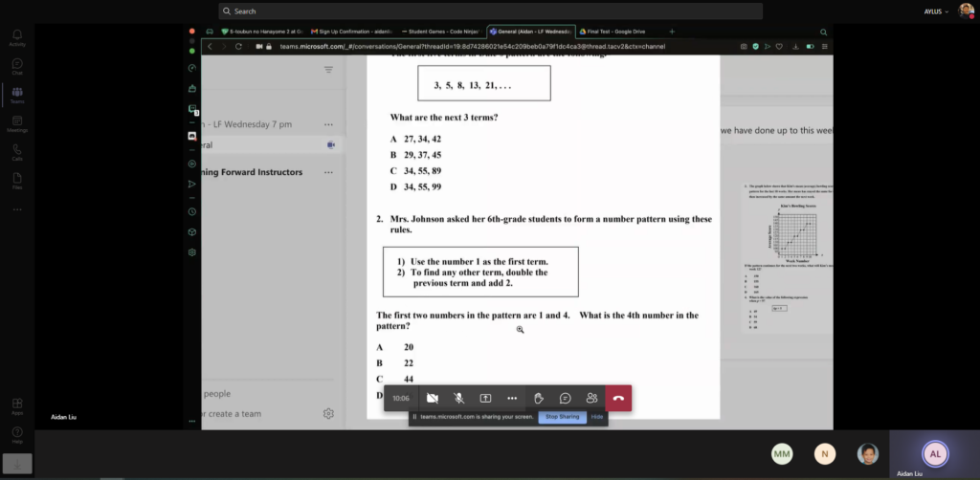Switch to Student Games Code Ninjas tab
Screen dimensions: 980x480
[441, 32]
